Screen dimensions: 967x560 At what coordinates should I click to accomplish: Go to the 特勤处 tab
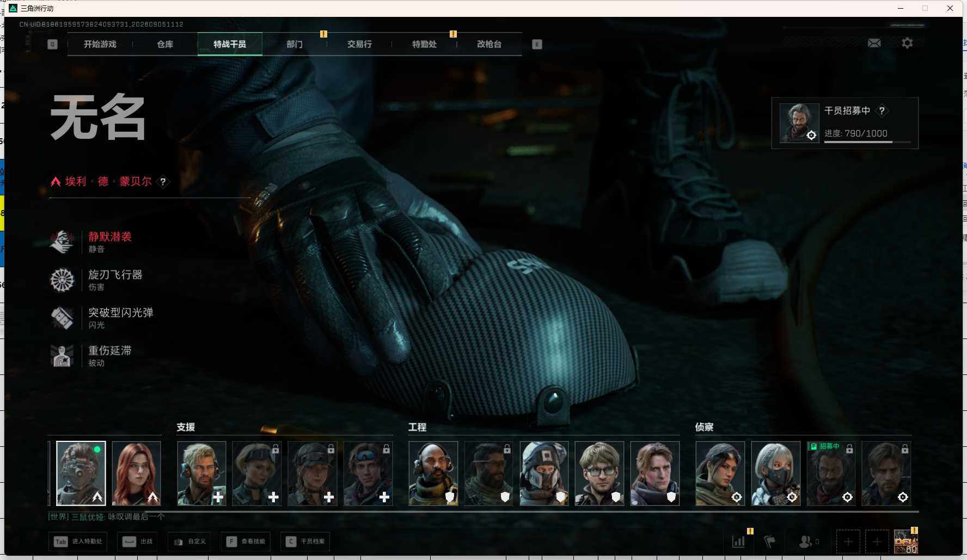(x=424, y=44)
